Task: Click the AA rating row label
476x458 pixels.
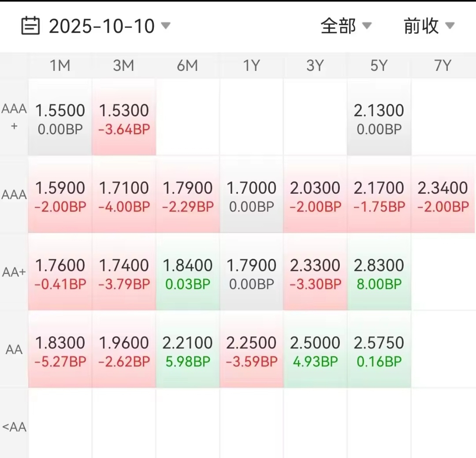Action: click(14, 350)
